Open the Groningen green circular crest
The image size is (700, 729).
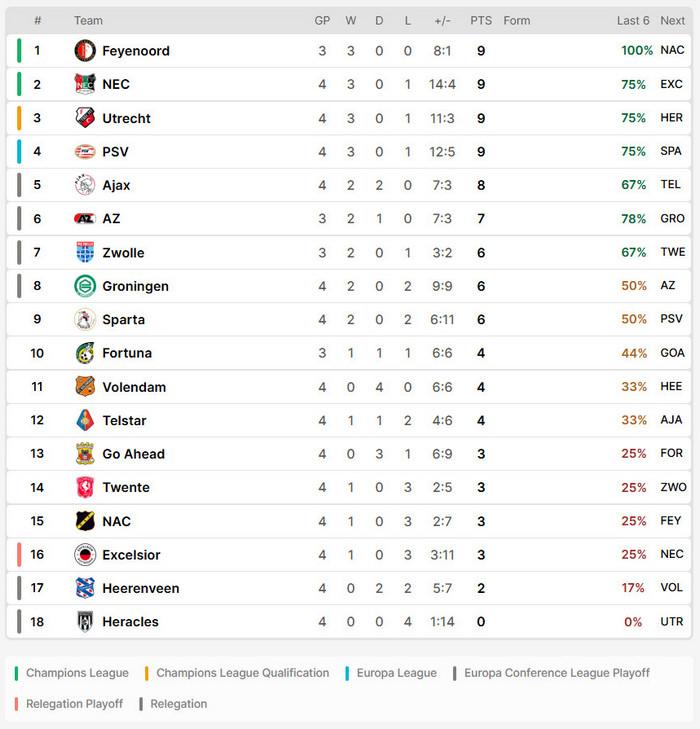coord(85,286)
